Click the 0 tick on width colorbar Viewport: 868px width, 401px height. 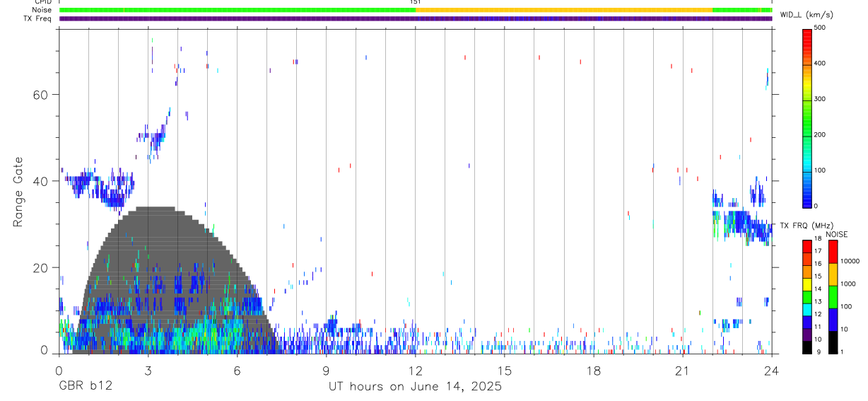pyautogui.click(x=816, y=206)
